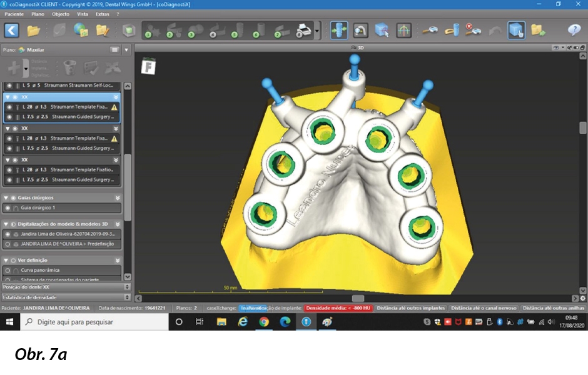Select workflow step 5 implant icon
Viewport: 588px width, 375px height.
[238, 31]
